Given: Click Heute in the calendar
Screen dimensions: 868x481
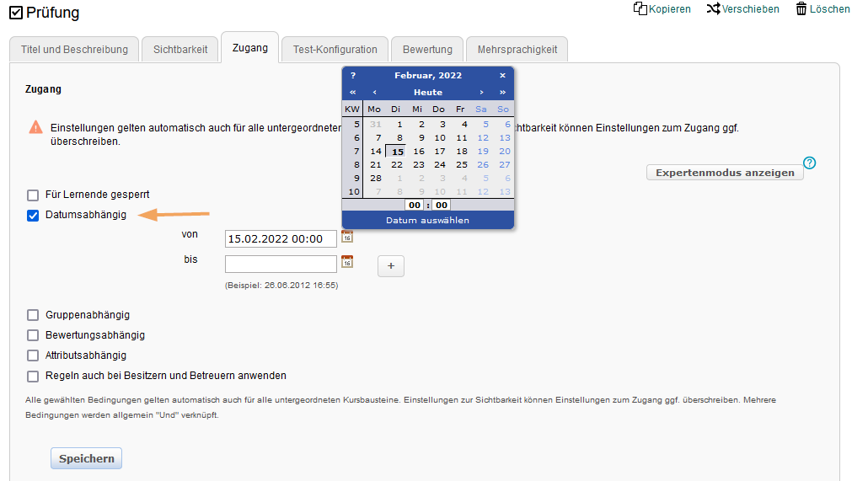Looking at the screenshot, I should coord(428,93).
